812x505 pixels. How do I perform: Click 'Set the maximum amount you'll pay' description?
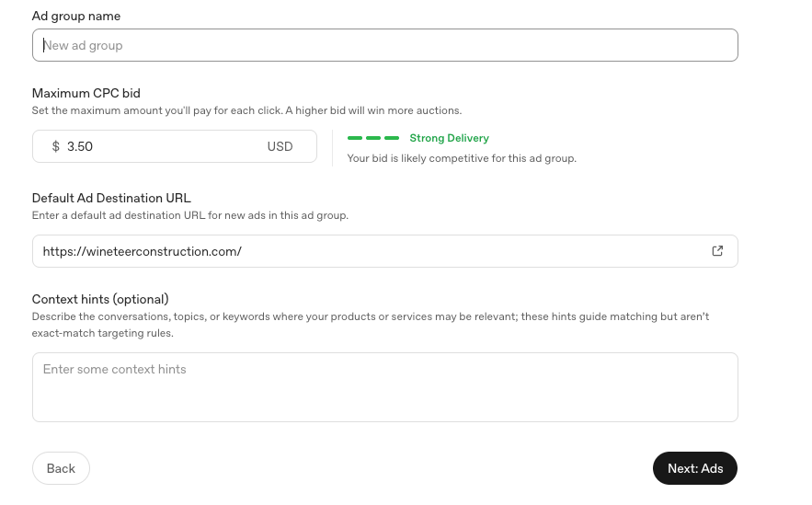[x=246, y=110]
